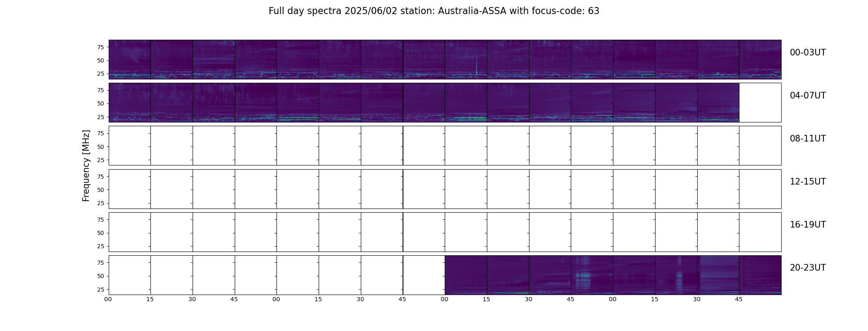Click the 04-07UT row label

click(808, 96)
